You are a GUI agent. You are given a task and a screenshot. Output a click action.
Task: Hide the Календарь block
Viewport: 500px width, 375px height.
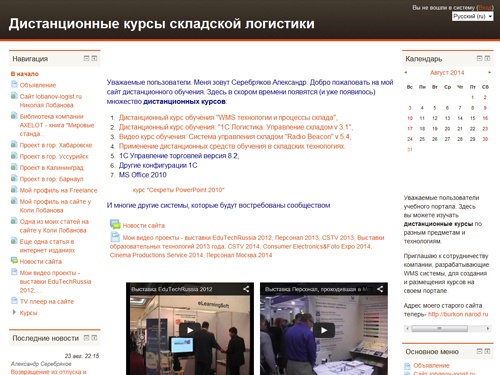479,58
